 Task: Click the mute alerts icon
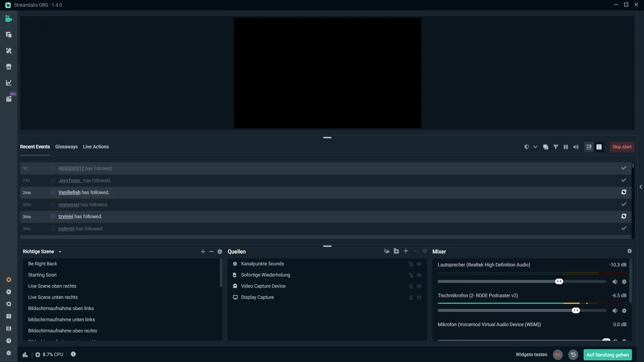576,147
